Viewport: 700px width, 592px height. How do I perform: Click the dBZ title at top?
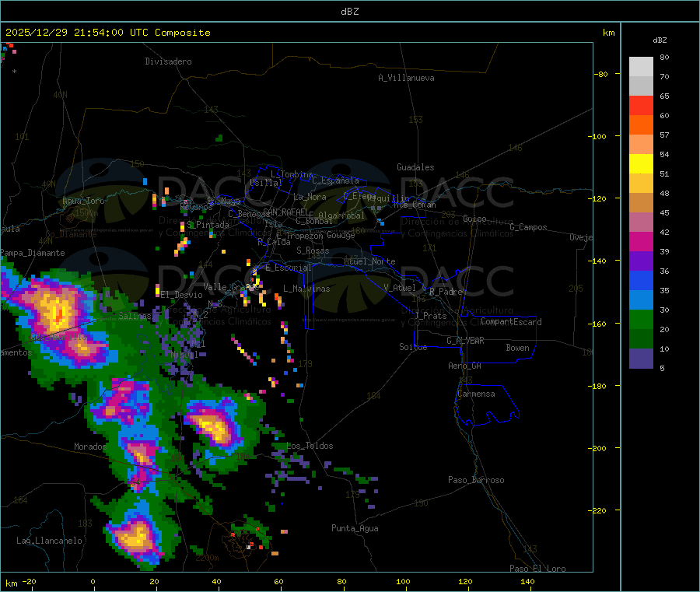pos(349,12)
